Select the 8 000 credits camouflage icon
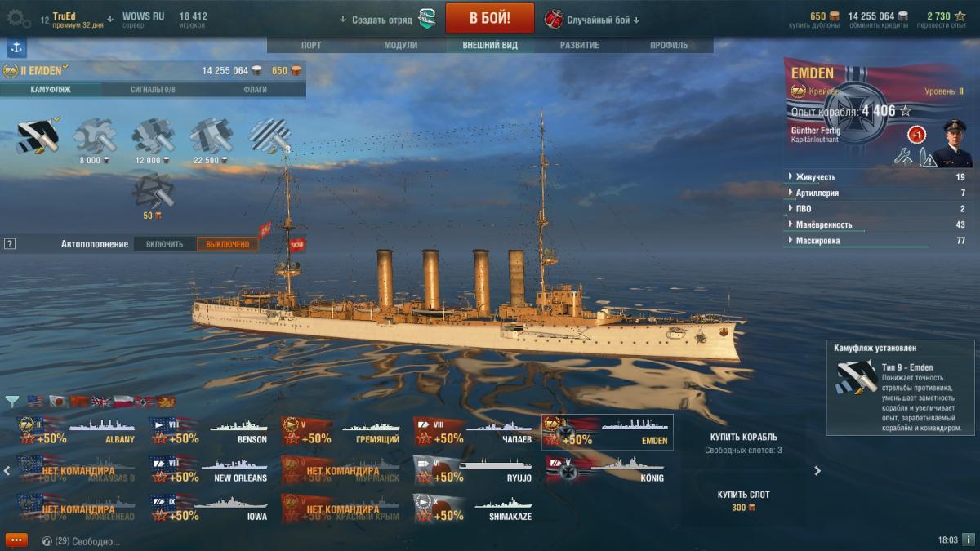 pyautogui.click(x=94, y=136)
